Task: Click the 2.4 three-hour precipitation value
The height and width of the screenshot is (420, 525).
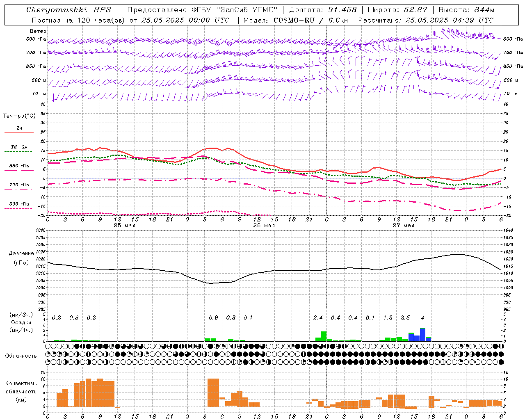Action: 318,317
